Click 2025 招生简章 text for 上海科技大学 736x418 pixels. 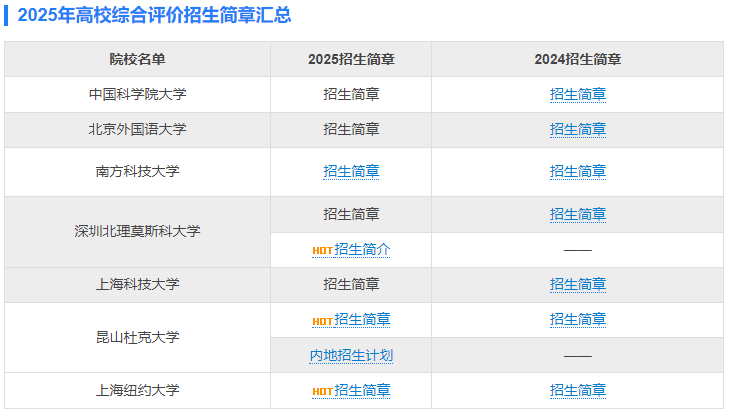click(351, 284)
